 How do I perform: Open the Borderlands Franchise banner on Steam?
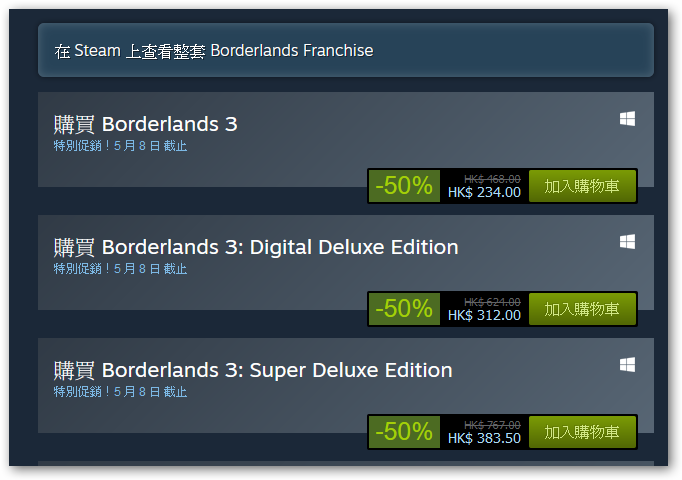pos(346,50)
